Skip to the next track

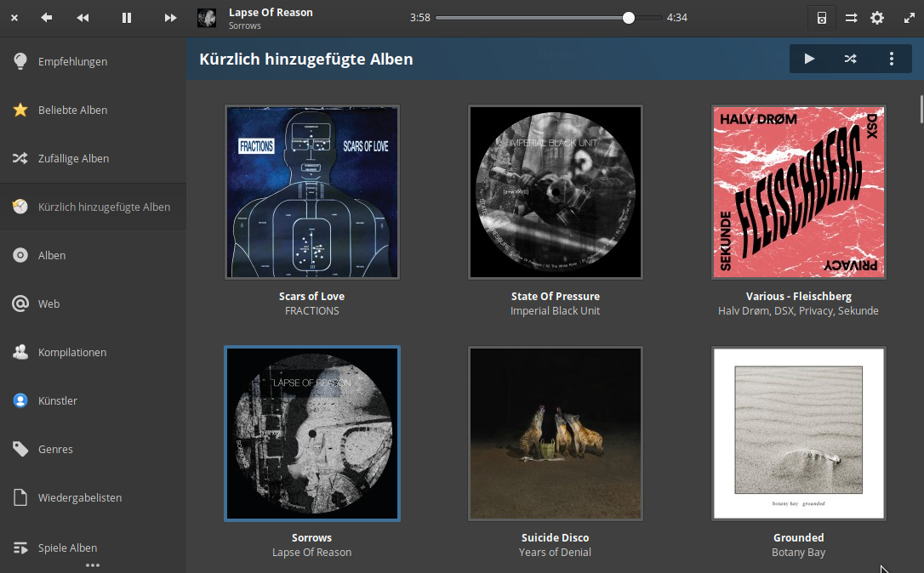pyautogui.click(x=170, y=18)
